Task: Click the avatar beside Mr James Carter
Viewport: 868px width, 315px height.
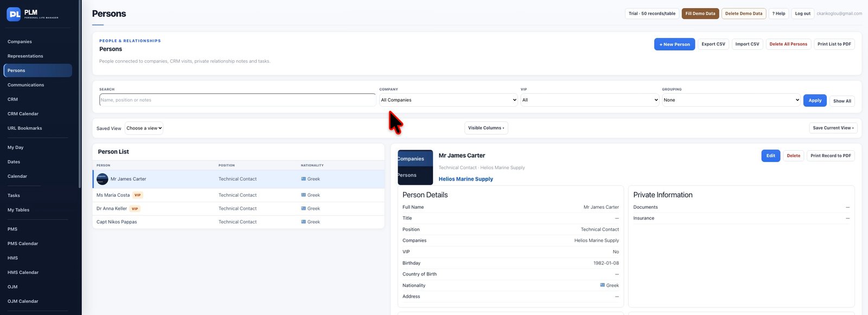Action: [x=102, y=179]
